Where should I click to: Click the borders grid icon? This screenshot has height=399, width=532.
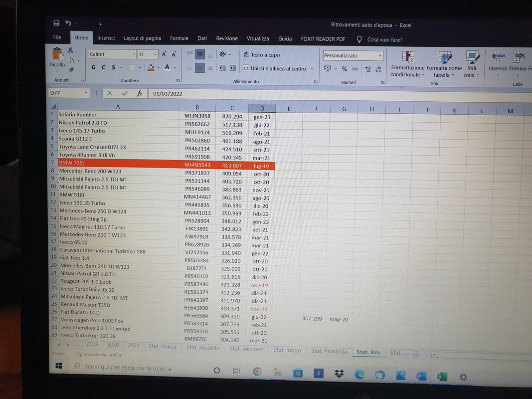(x=132, y=67)
